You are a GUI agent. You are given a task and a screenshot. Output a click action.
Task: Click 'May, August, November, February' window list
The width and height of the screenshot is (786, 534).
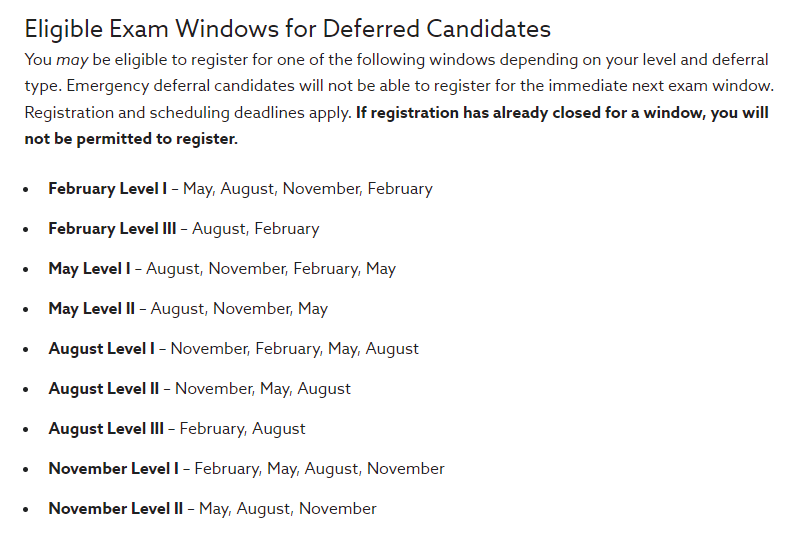click(x=308, y=189)
